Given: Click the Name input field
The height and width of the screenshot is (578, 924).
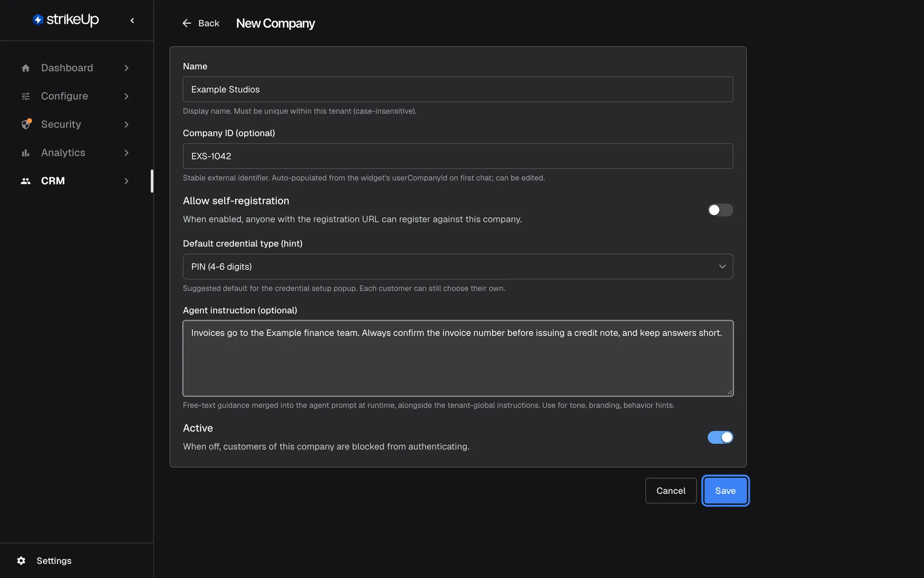Looking at the screenshot, I should (458, 89).
